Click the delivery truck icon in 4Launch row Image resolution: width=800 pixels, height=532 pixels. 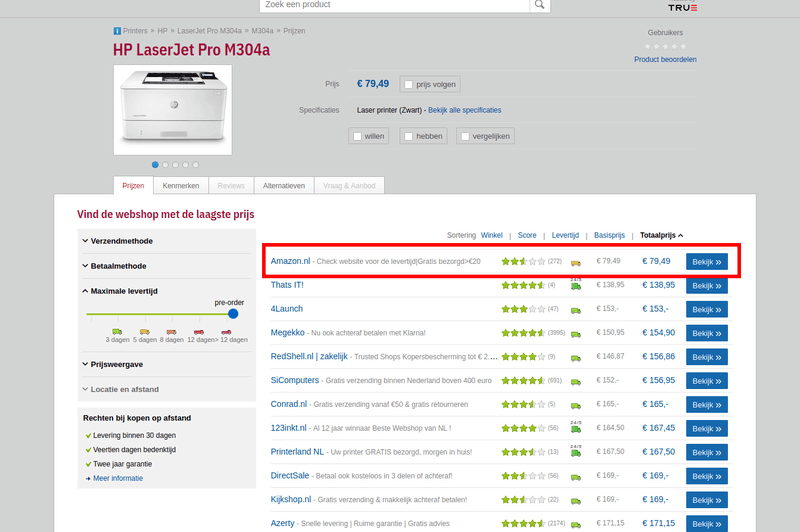point(576,310)
